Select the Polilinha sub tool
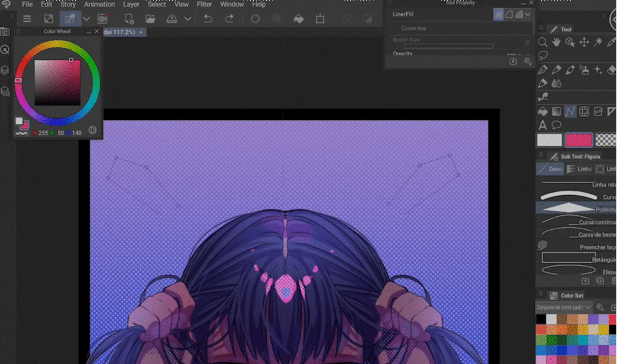 point(577,209)
